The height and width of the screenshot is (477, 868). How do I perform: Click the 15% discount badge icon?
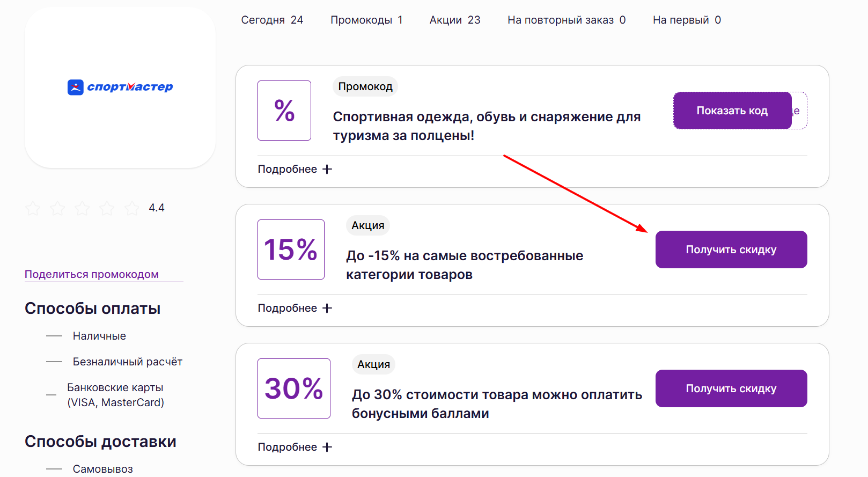(291, 249)
